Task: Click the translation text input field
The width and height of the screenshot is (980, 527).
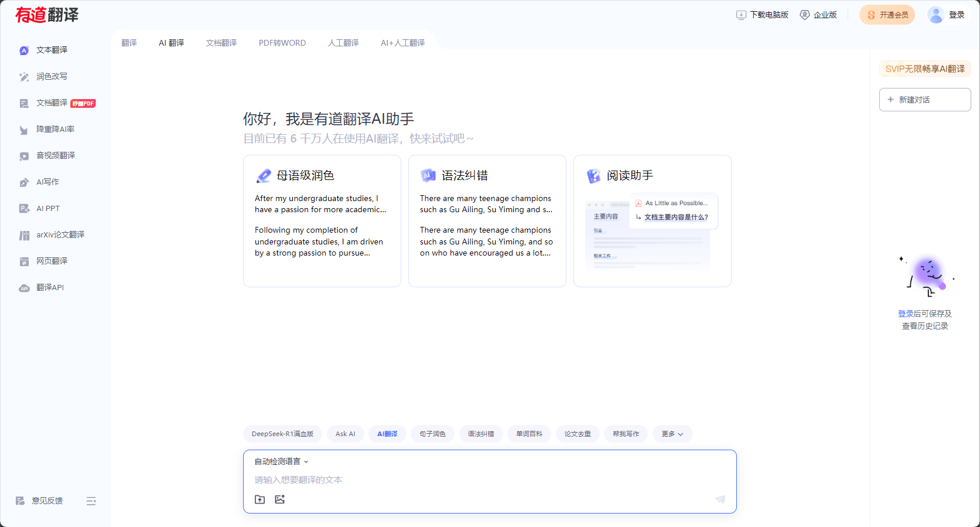Action: coord(490,480)
